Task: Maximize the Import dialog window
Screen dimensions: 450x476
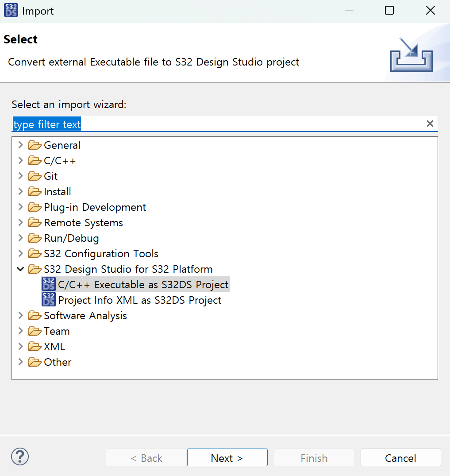Action: click(389, 10)
